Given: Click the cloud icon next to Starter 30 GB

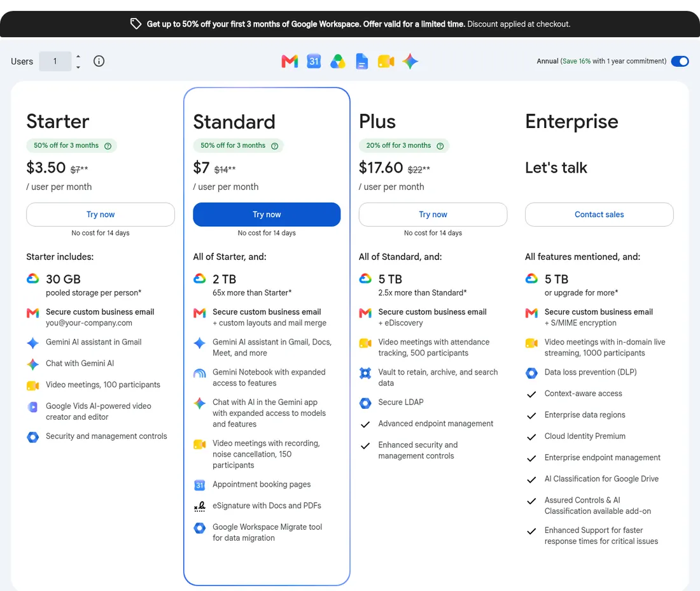Looking at the screenshot, I should coord(33,279).
